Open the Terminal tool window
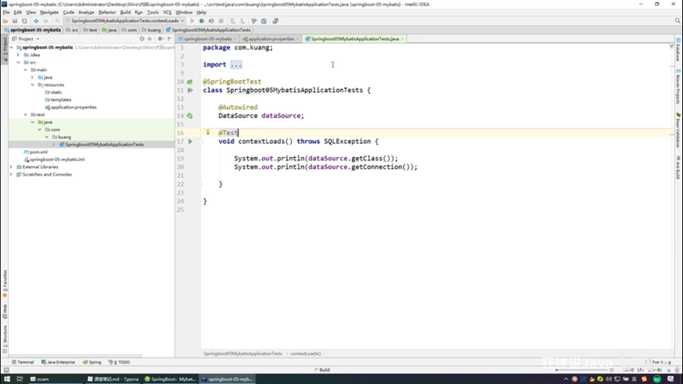This screenshot has height=384, width=683. [x=23, y=362]
